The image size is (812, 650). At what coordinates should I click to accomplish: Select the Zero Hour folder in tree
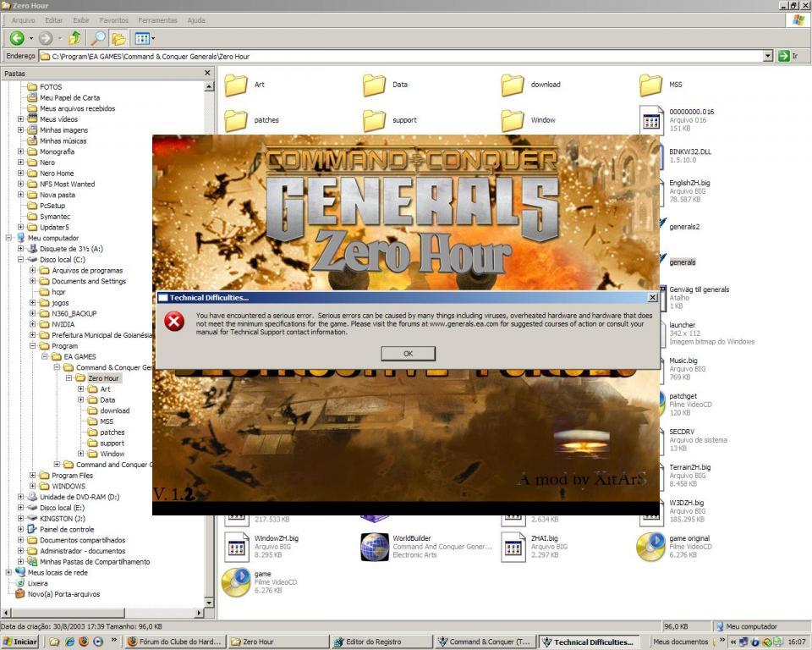[x=103, y=378]
